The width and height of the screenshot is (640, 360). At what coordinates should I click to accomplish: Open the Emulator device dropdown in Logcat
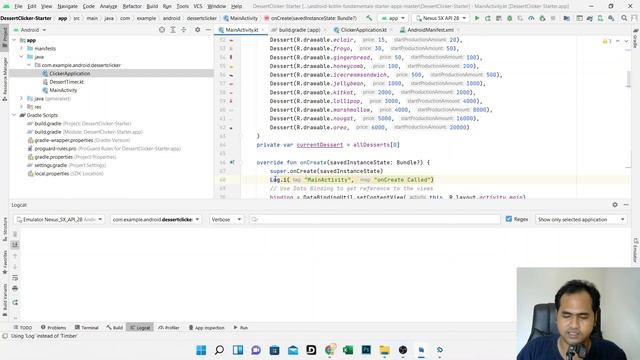point(59,220)
